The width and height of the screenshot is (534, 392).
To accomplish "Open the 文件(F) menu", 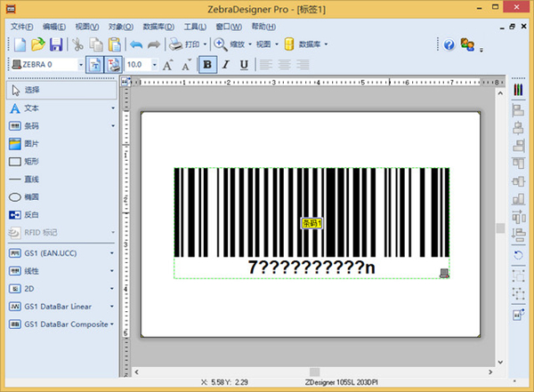I will [x=21, y=27].
